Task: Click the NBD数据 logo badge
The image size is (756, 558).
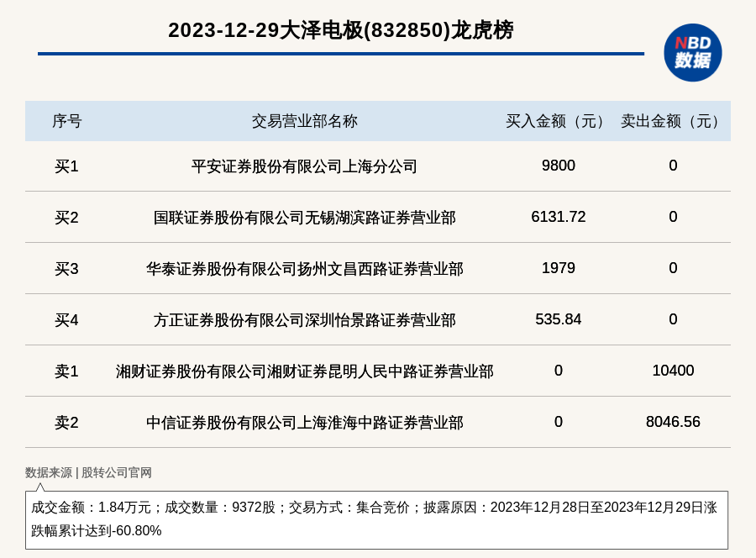Action: click(x=692, y=53)
